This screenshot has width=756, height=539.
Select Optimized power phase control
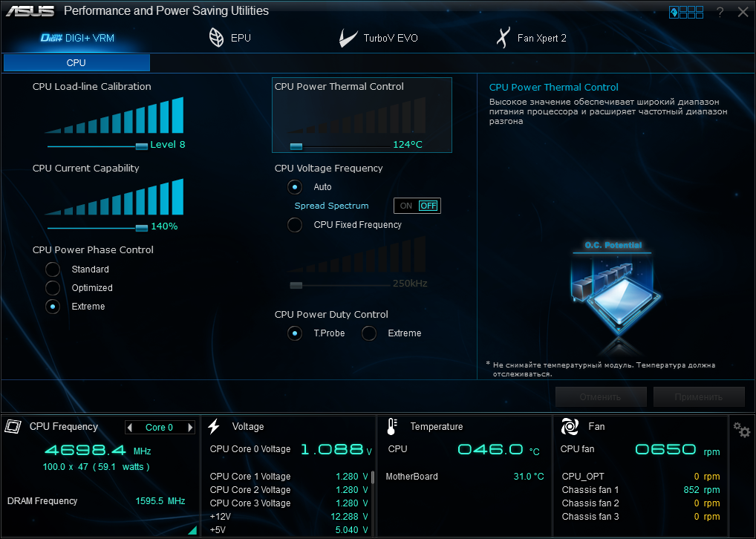(x=53, y=288)
